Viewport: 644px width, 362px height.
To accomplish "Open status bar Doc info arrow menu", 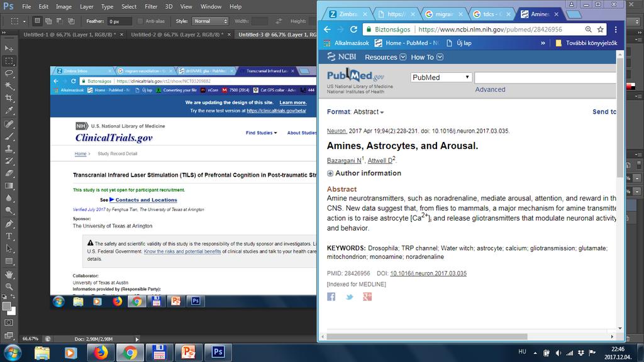I will click(137, 339).
